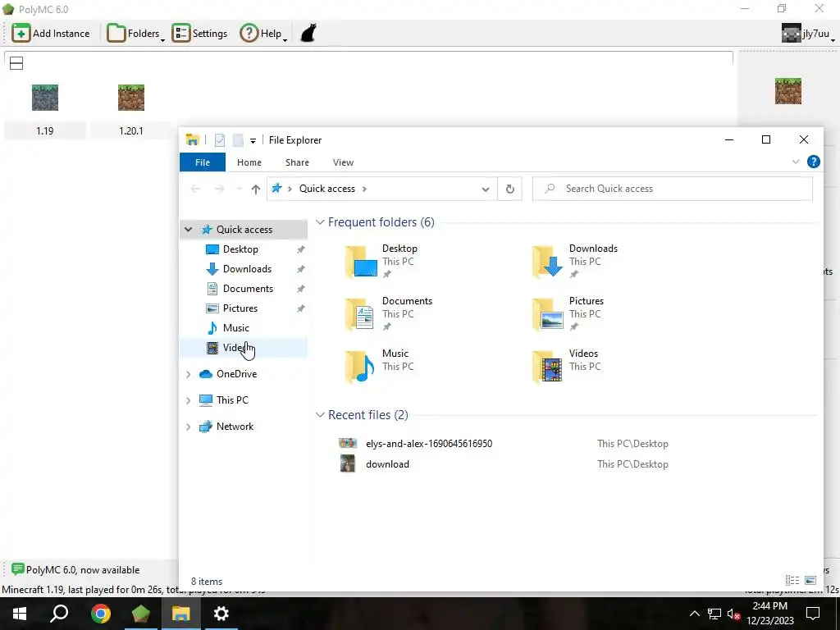
Task: Open Chrome from the taskbar
Action: [x=100, y=614]
